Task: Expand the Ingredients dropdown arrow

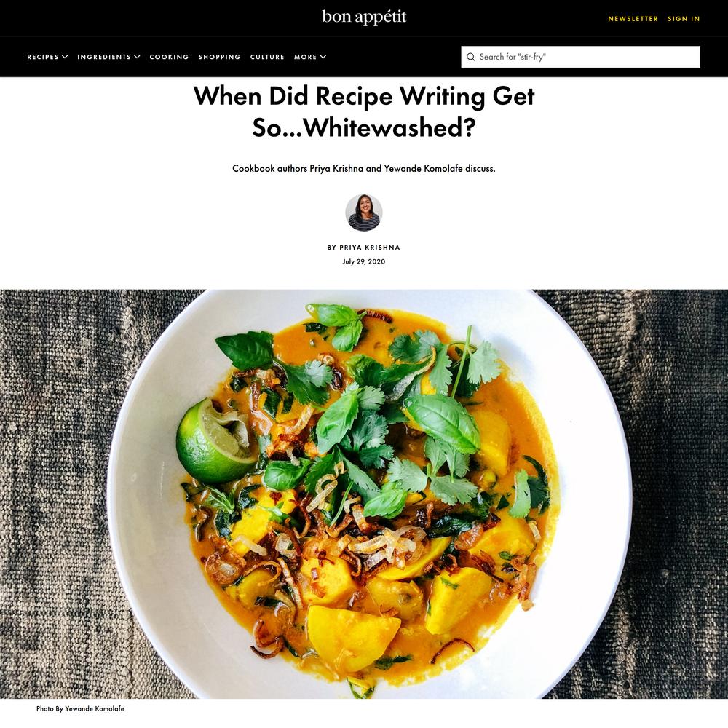Action: pos(137,57)
